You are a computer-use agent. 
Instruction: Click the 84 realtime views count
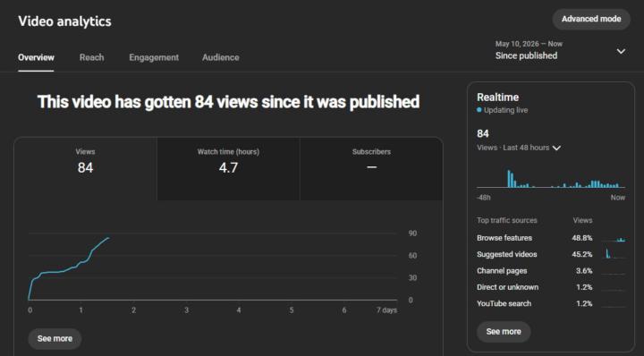483,133
